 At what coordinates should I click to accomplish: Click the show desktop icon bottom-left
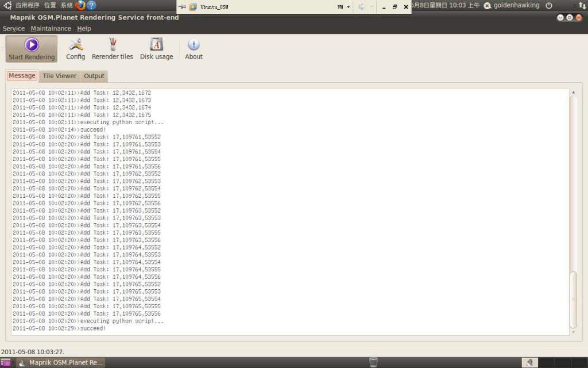pos(6,362)
